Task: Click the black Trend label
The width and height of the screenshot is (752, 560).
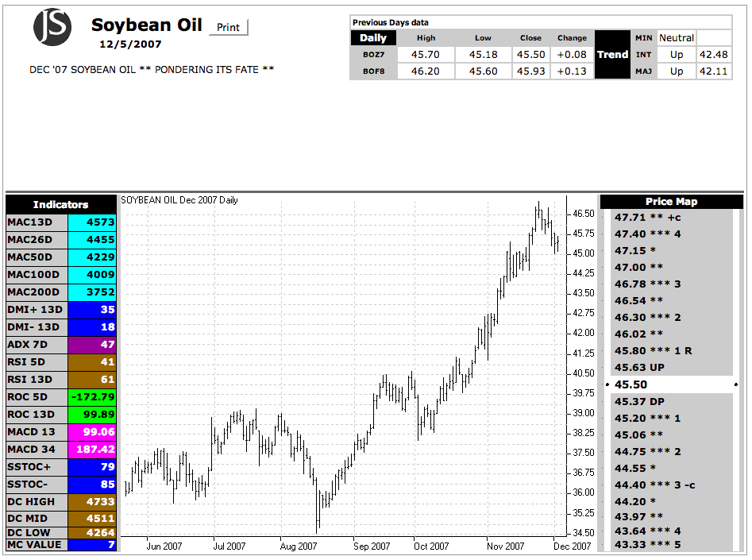Action: [x=612, y=55]
